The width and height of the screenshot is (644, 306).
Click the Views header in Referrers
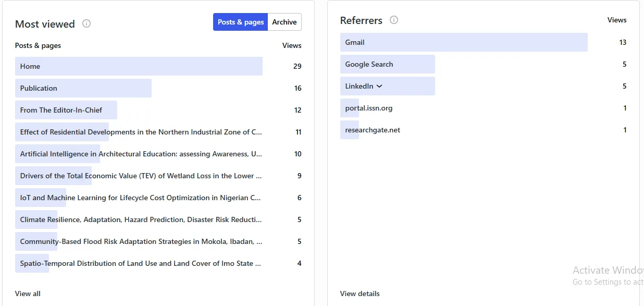coord(617,20)
